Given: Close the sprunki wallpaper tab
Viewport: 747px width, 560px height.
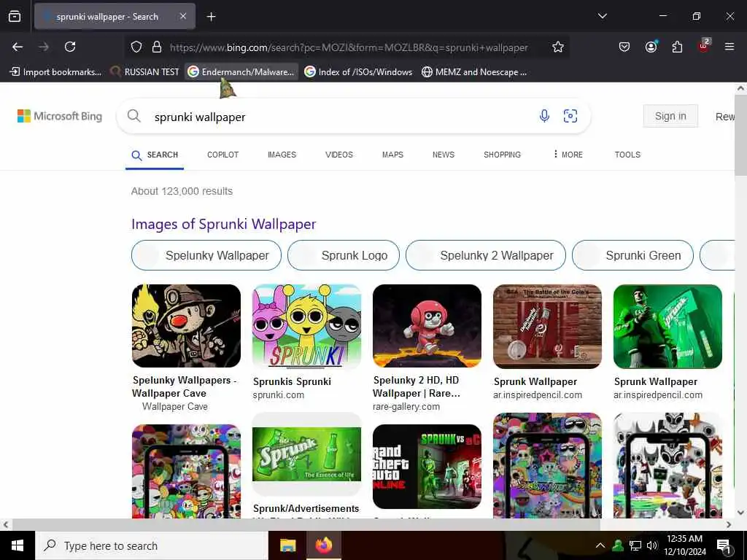Looking at the screenshot, I should 183,16.
